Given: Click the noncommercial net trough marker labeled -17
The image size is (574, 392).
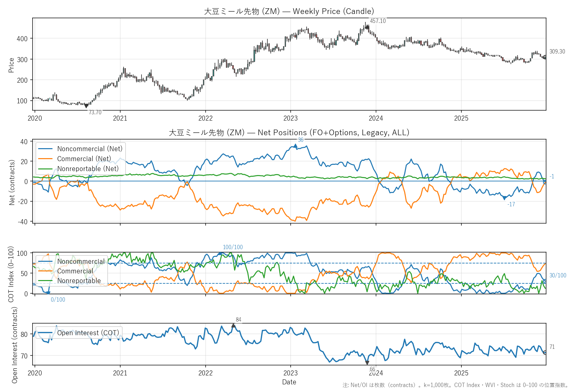Looking at the screenshot, I should pos(504,198).
